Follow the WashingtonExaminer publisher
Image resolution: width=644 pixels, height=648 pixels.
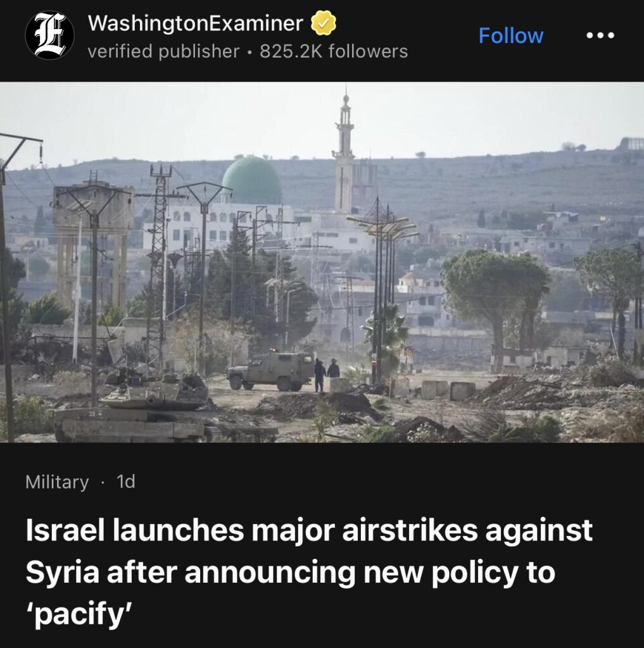click(x=511, y=35)
